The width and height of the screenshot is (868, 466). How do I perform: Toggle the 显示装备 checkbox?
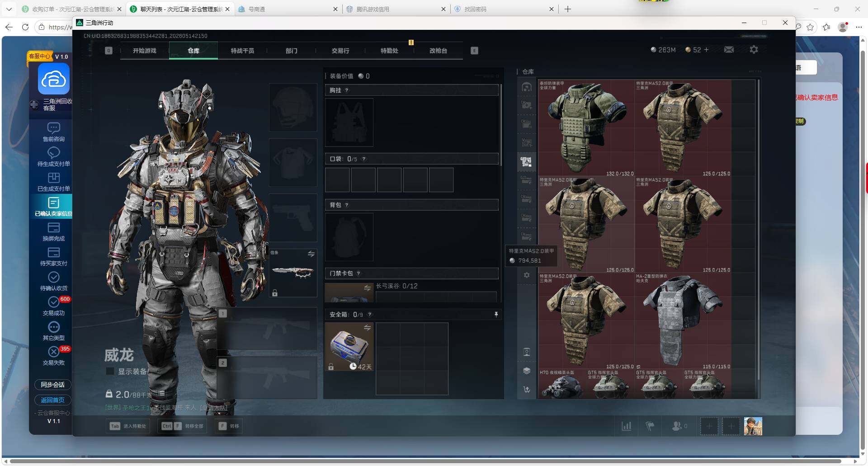coord(109,372)
